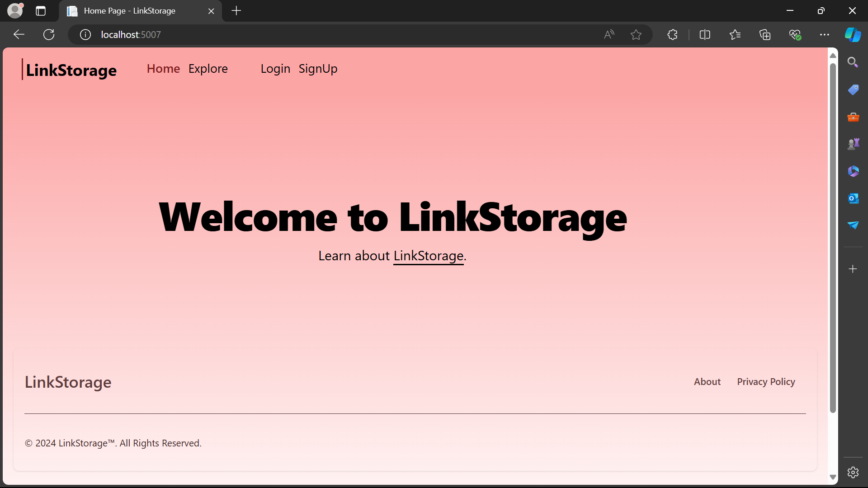Go to Explore in navigation bar
868x488 pixels.
208,69
